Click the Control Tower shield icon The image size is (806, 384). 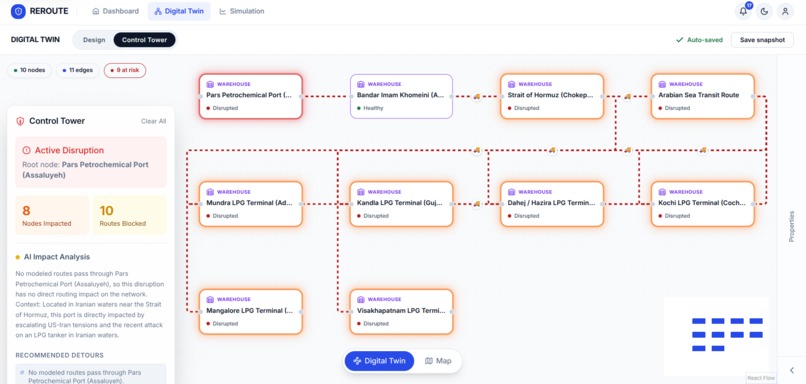[x=20, y=121]
